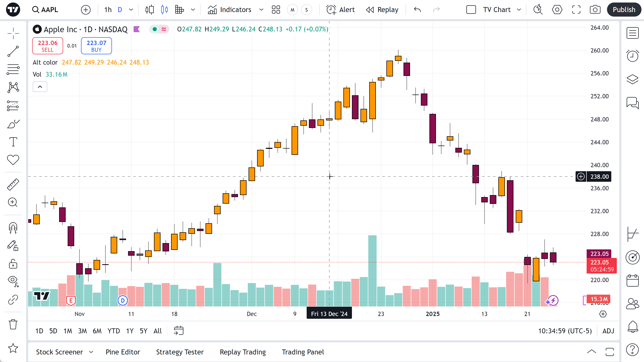Screen dimensions: 644x362
Task: Open the fullscreen mode icon
Action: point(576,10)
